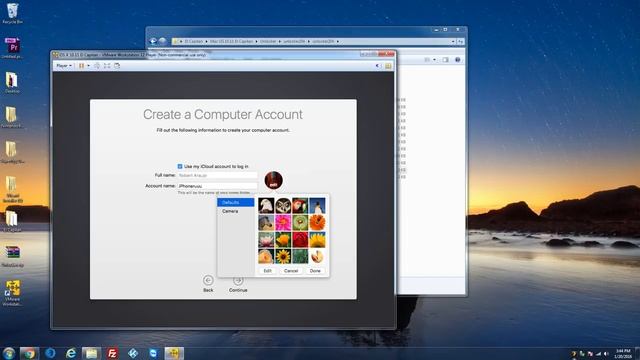Click the Explorer window back arrow
This screenshot has width=640, height=360.
click(153, 41)
